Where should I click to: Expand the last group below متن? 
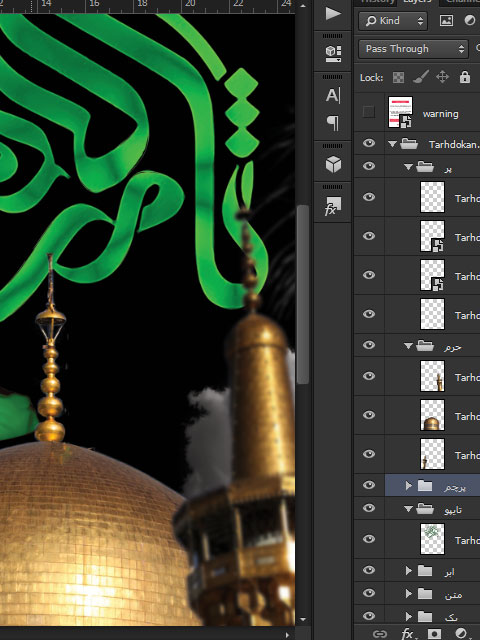(x=409, y=616)
